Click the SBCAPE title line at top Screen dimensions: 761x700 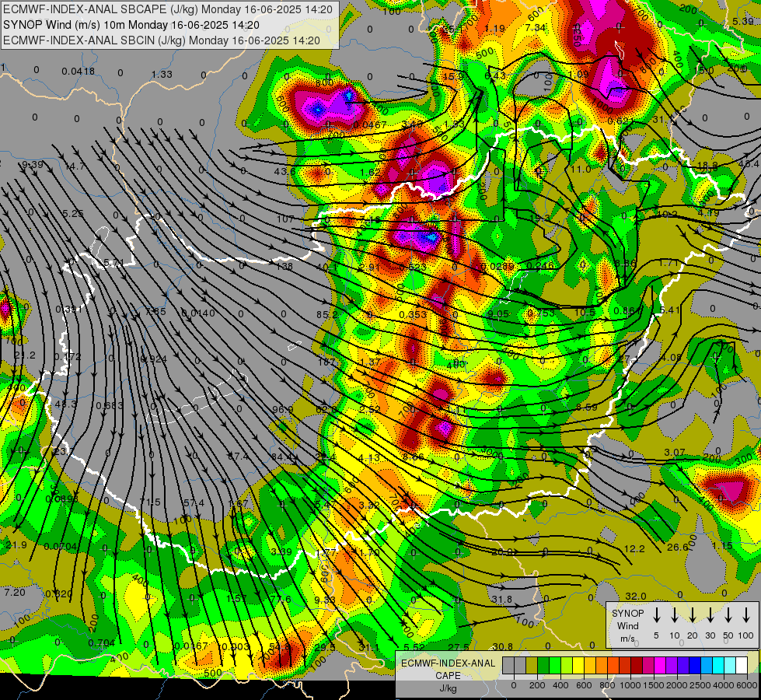point(168,9)
